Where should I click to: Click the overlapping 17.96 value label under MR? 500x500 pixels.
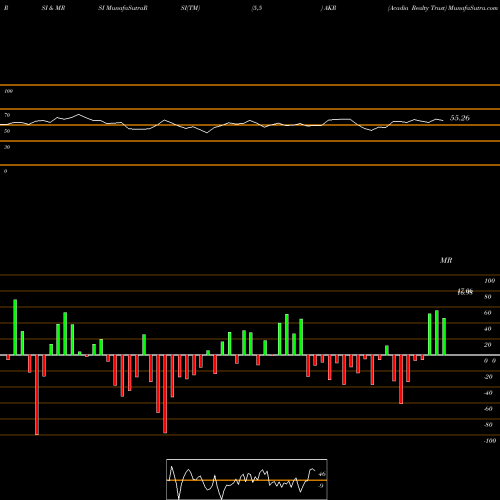tap(465, 292)
